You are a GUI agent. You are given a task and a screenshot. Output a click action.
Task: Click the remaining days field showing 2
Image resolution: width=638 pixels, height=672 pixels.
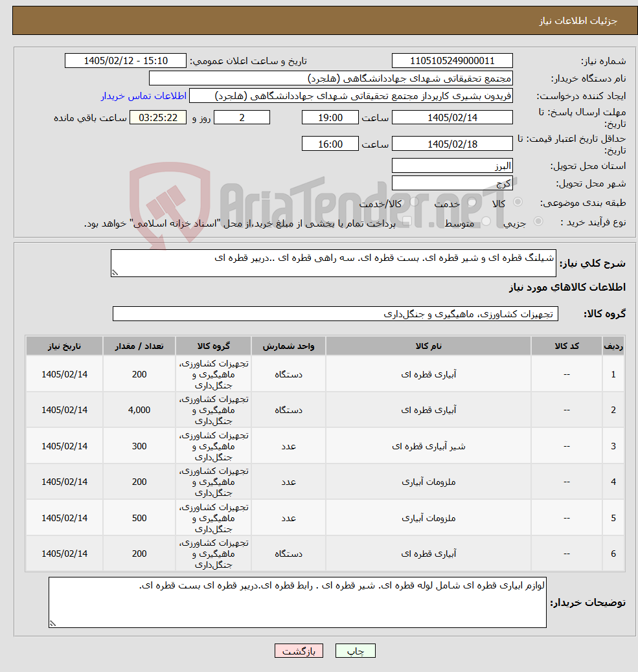242,117
